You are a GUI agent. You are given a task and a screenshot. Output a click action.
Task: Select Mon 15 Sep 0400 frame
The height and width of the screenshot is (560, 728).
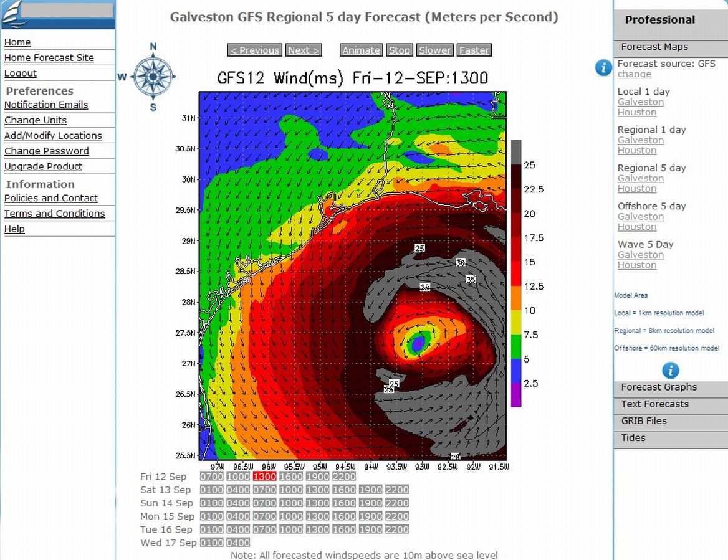pos(238,516)
